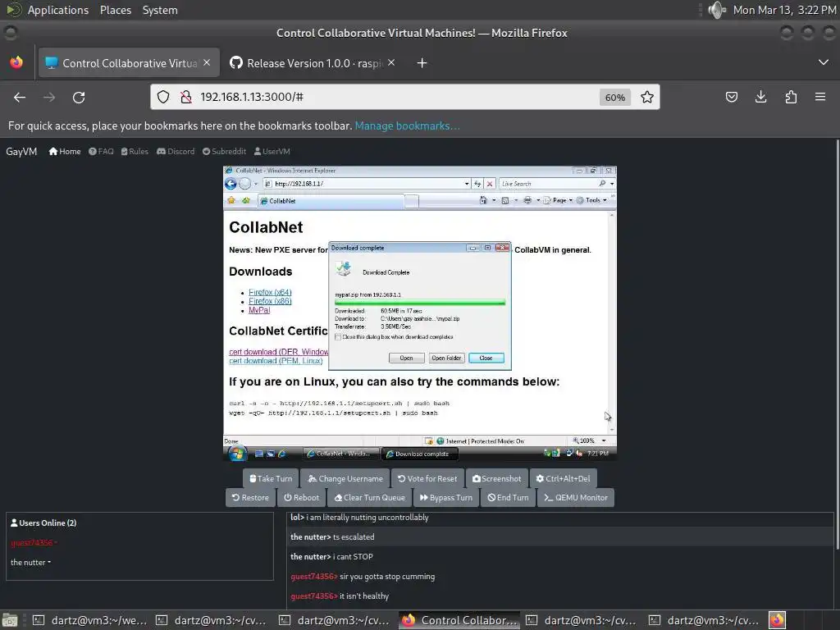This screenshot has width=840, height=630.
Task: Take a VM Screenshot
Action: [496, 478]
